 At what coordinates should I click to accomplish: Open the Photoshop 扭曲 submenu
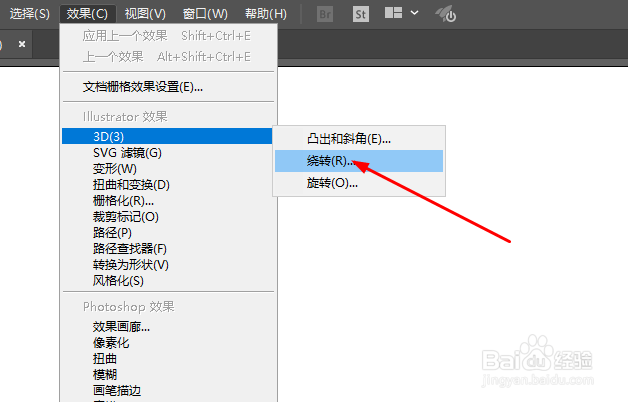click(167, 359)
